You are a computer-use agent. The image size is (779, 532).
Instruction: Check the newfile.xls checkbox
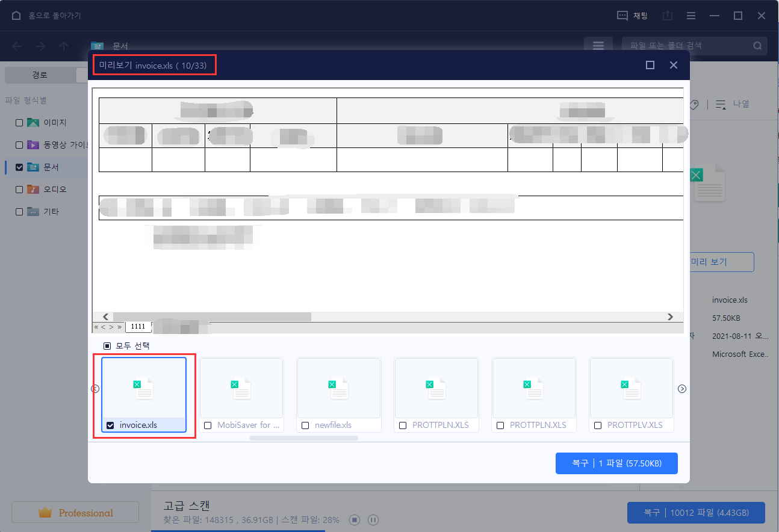point(305,425)
